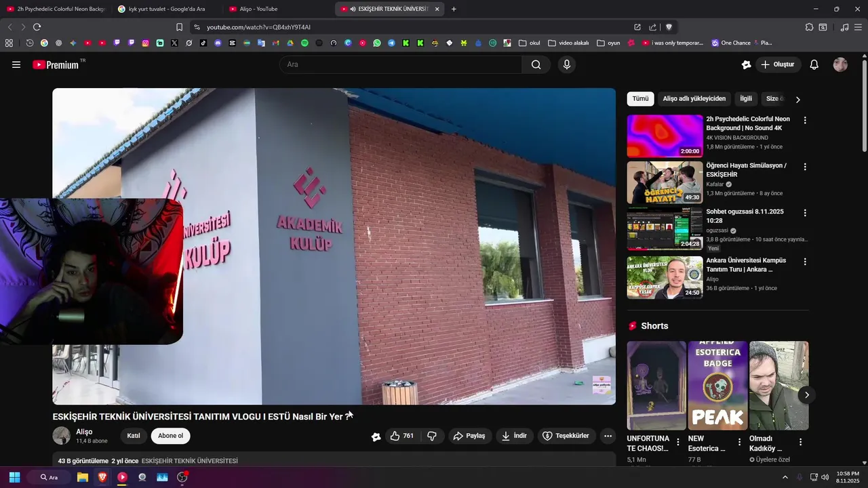Open the Alişo channel avatar under the video
The width and height of the screenshot is (868, 488).
(x=62, y=436)
